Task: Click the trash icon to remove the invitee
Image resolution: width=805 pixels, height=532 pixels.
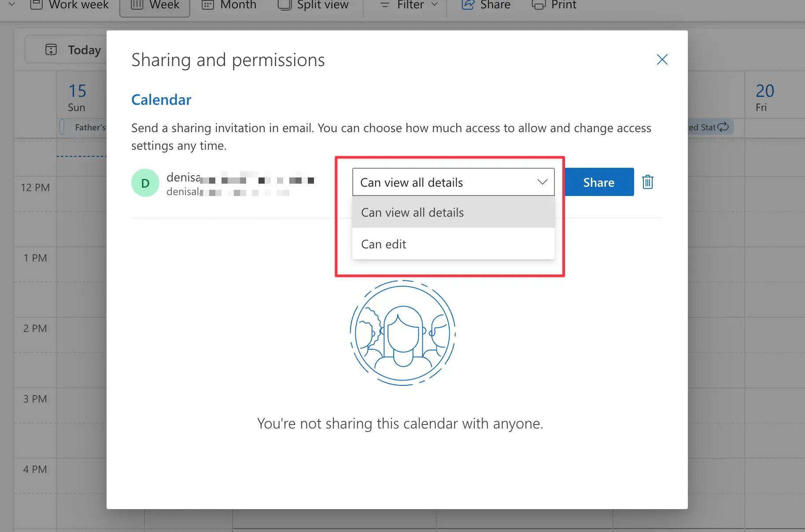Action: coord(647,182)
